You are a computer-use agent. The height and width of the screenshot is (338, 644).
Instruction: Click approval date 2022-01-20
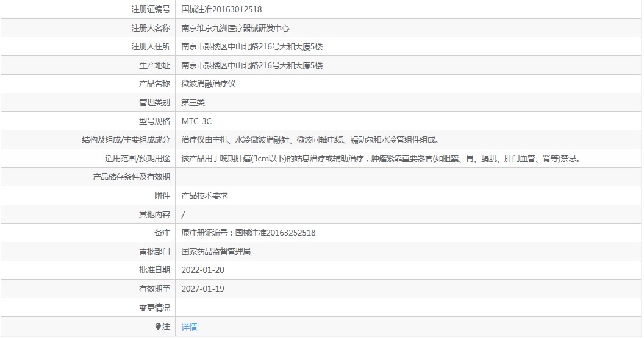point(202,270)
